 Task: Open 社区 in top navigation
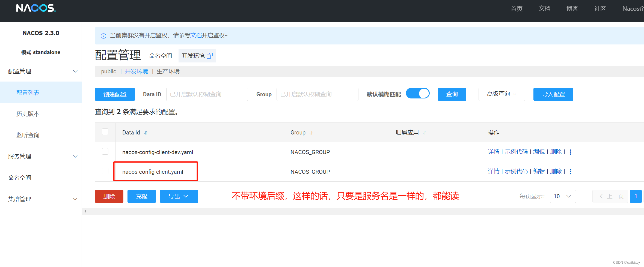600,8
